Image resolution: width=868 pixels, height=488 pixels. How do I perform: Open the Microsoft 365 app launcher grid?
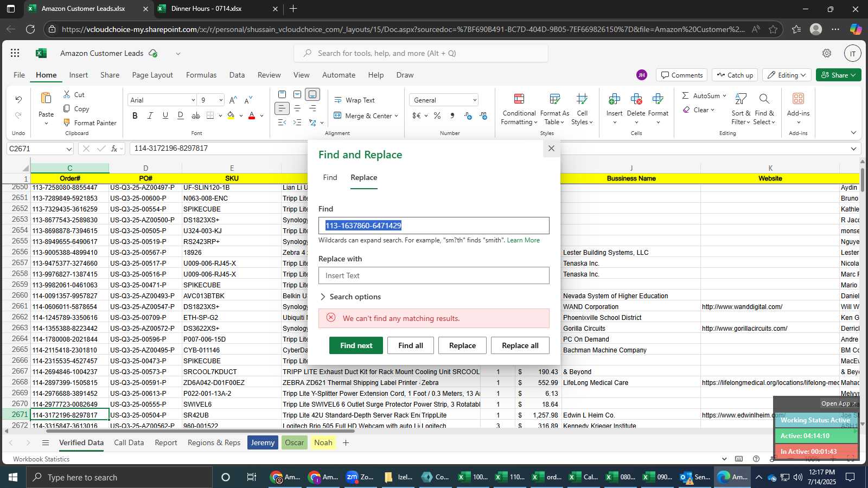tap(15, 53)
